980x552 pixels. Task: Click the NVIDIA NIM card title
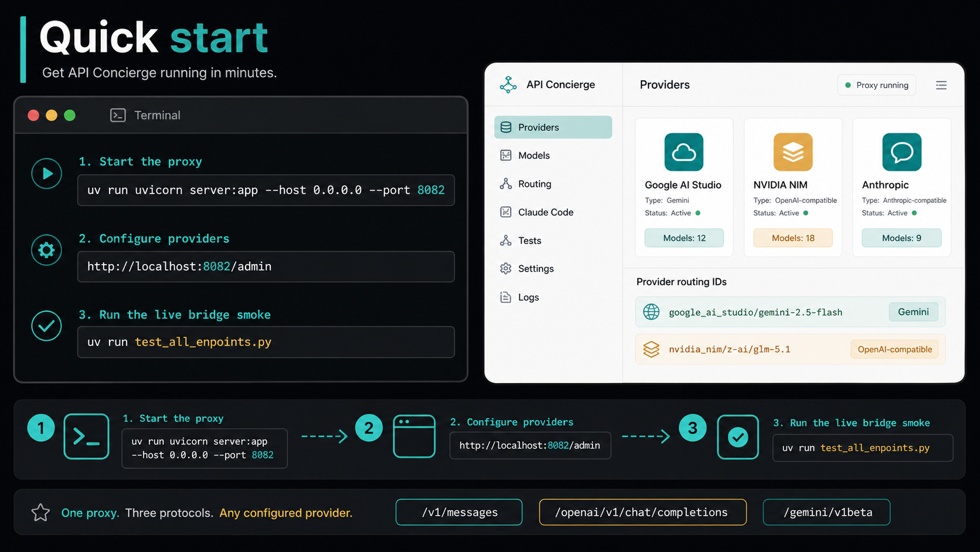coord(780,185)
